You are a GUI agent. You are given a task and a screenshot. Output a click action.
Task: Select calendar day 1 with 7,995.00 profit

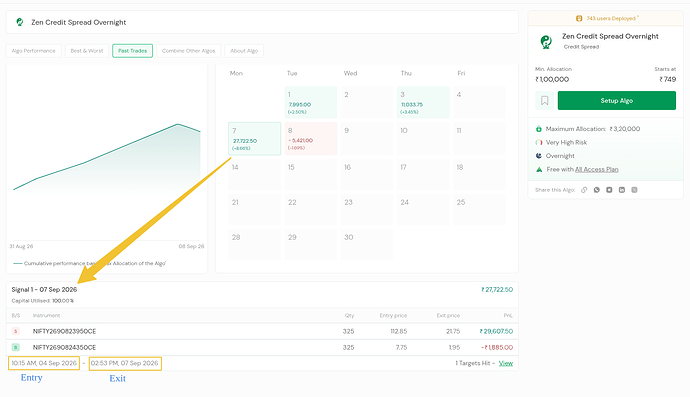coord(311,102)
